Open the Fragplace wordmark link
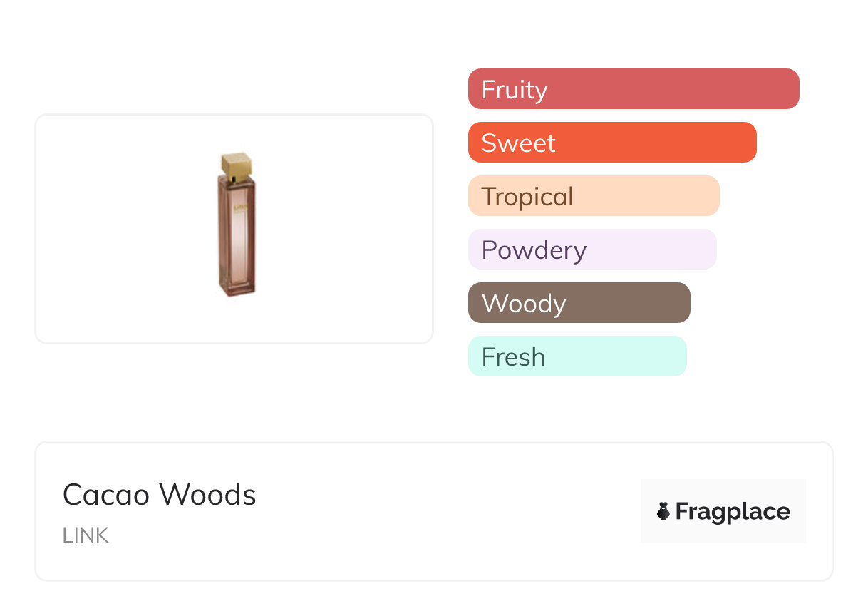This screenshot has height=616, width=868. (x=733, y=511)
